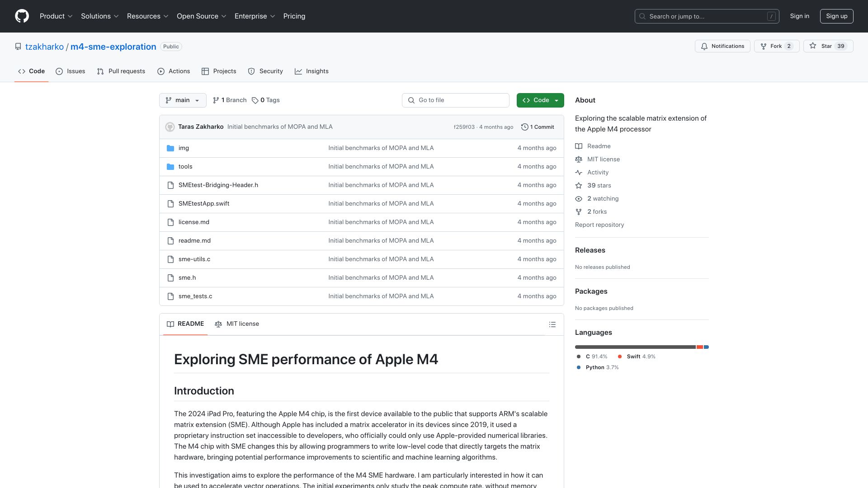Open tzakharko profile link

[44, 47]
